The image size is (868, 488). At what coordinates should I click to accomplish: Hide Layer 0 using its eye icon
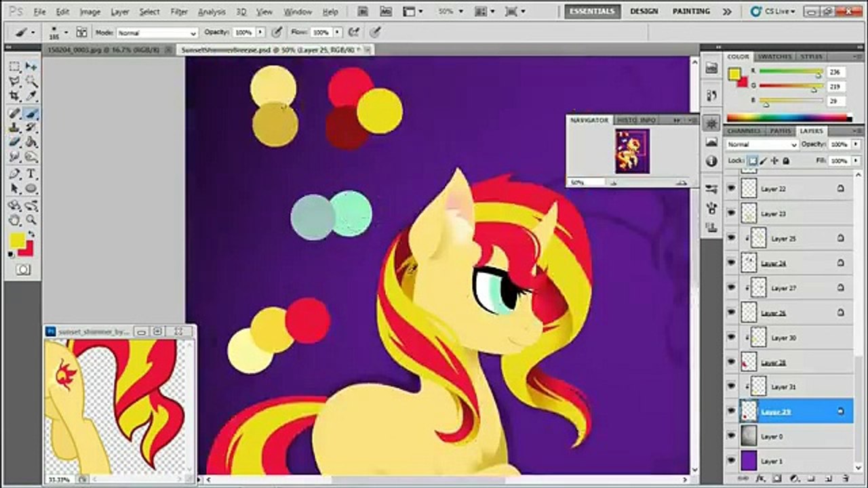(731, 436)
